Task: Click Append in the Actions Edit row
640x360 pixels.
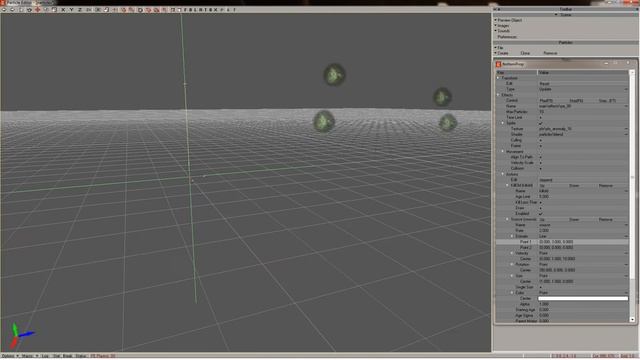Action: click(545, 180)
